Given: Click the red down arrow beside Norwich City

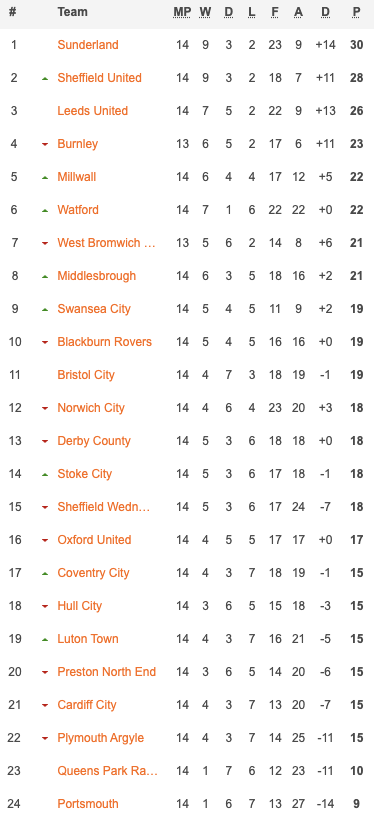Looking at the screenshot, I should click(45, 408).
